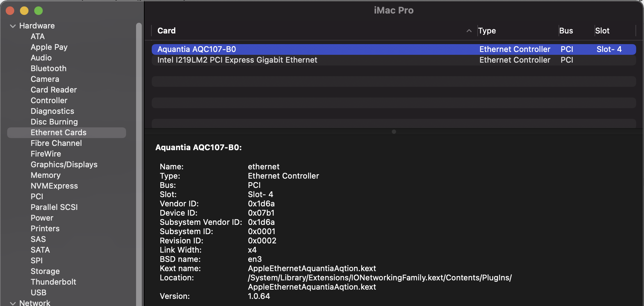
Task: Open NVMExpress details
Action: [x=54, y=186]
